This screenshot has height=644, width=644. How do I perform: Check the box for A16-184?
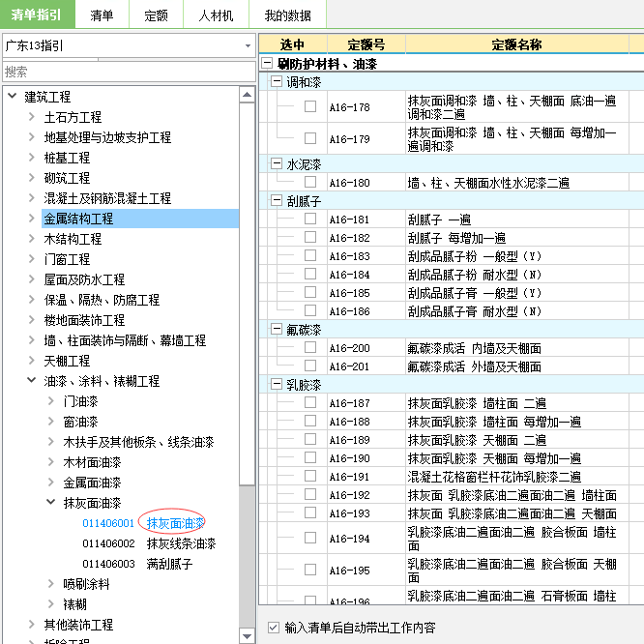pyautogui.click(x=310, y=274)
